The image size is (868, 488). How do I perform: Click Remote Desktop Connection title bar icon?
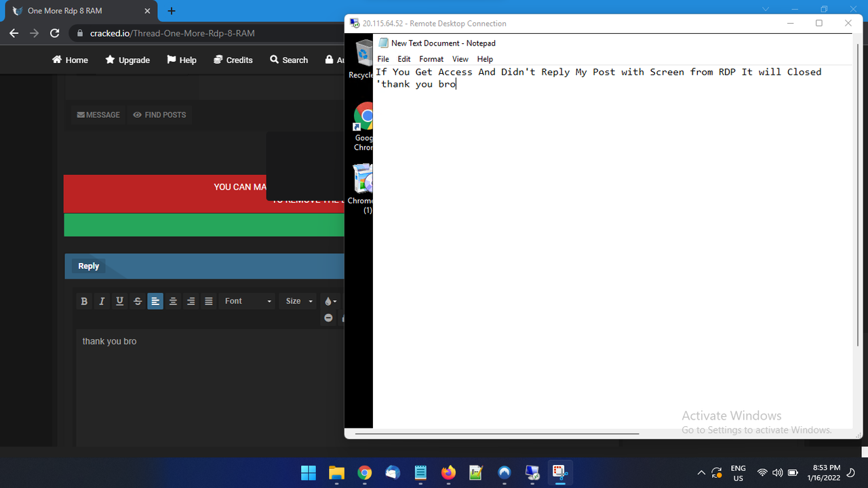click(x=355, y=23)
